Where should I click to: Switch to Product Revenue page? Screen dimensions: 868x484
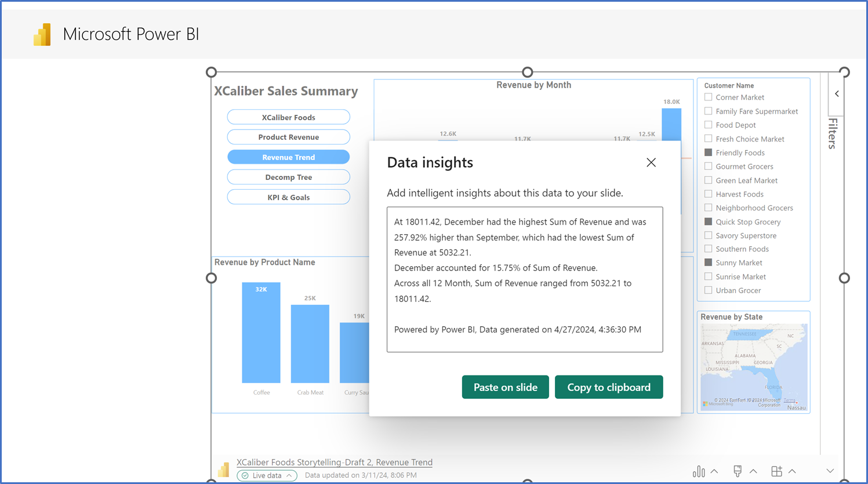pos(288,137)
